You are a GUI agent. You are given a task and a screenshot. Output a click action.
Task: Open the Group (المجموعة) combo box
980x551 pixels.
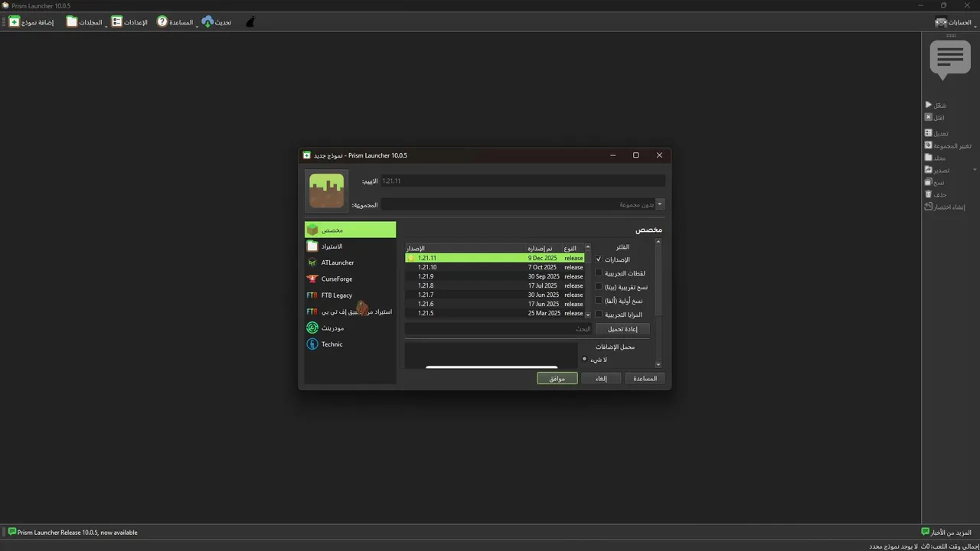pos(522,204)
